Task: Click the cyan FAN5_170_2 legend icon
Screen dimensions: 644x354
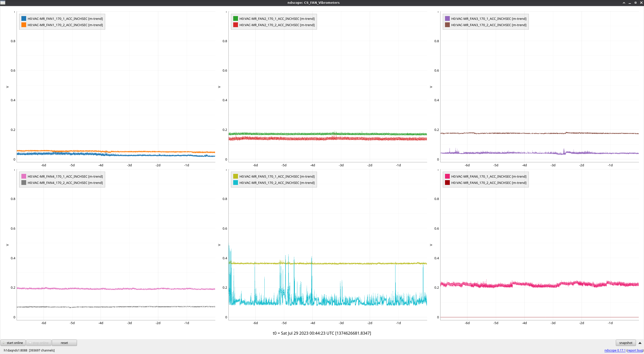Action: coord(235,183)
